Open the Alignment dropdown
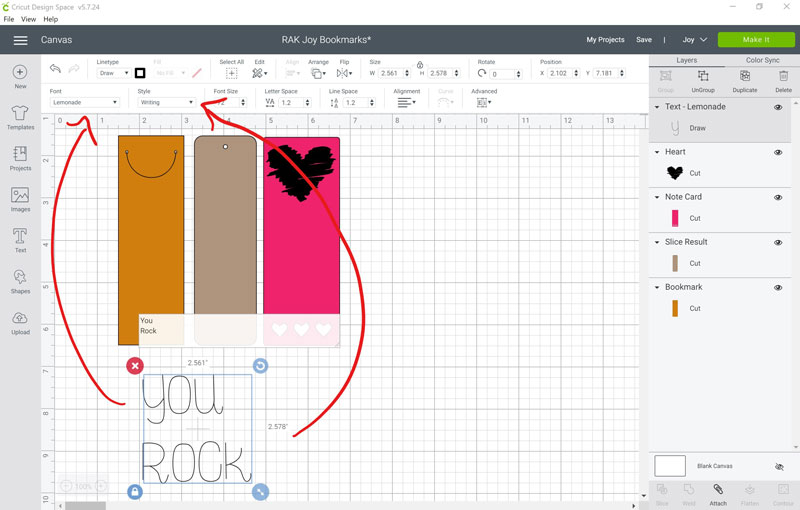Viewport: 800px width, 510px height. [407, 103]
